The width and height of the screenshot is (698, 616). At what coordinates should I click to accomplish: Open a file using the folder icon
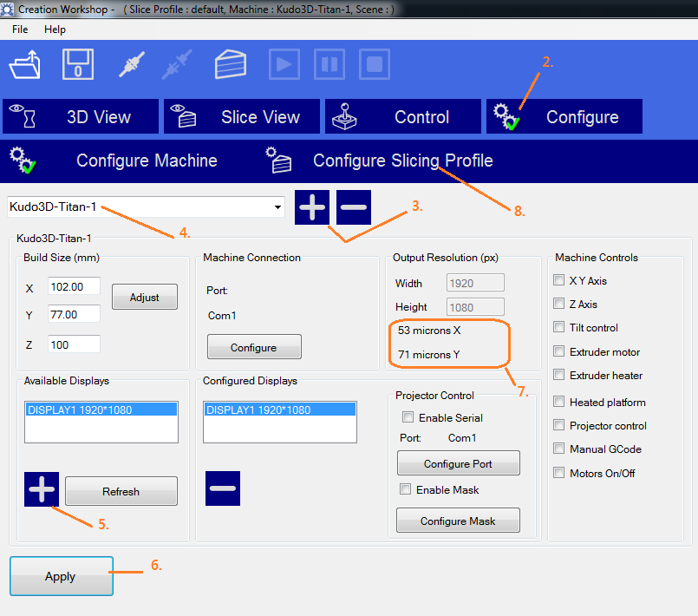click(24, 64)
